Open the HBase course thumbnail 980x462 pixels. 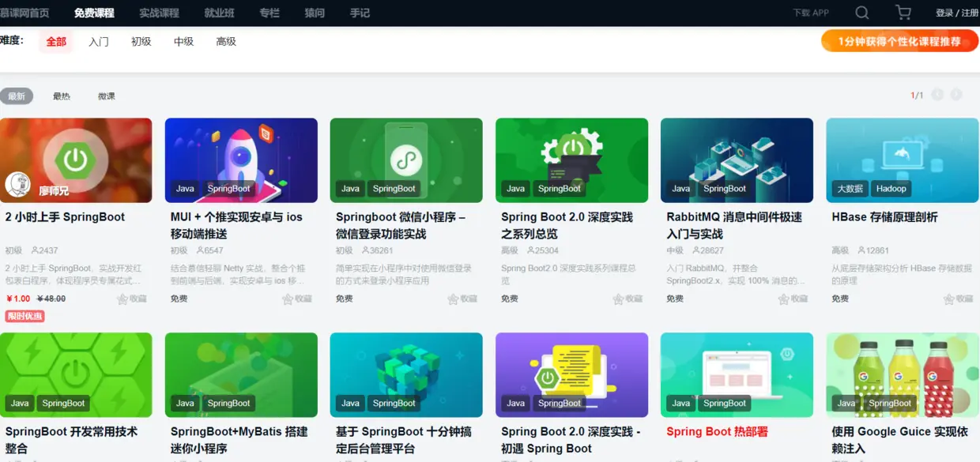pos(903,160)
